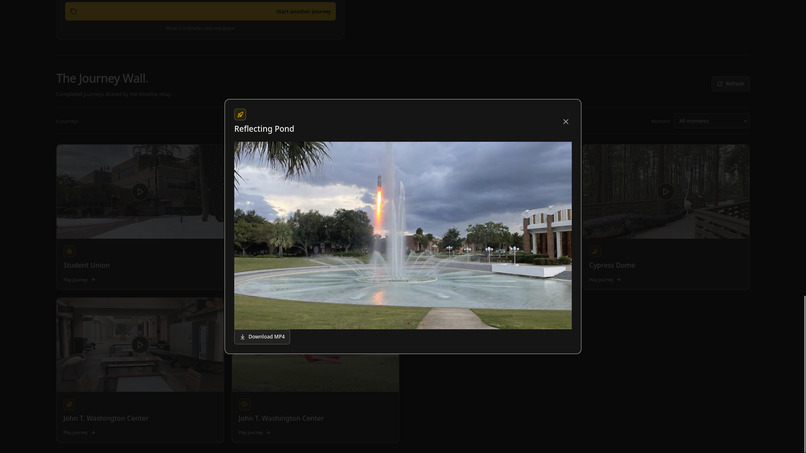Click "The Journey Wall." heading

coord(102,79)
